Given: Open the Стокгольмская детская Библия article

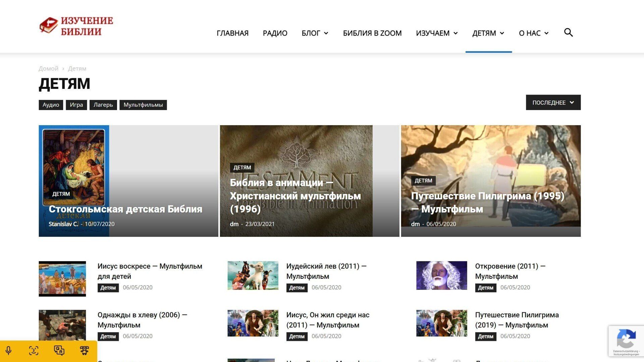Looking at the screenshot, I should tap(125, 209).
